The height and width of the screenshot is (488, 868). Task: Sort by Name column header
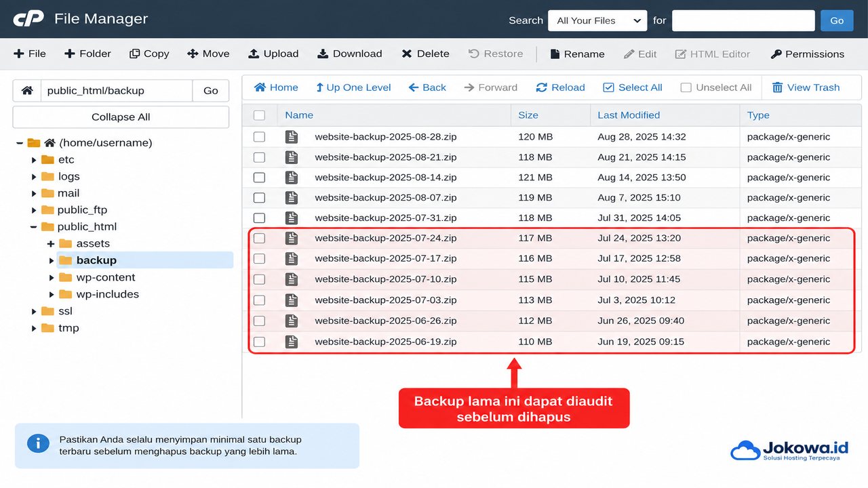tap(299, 115)
